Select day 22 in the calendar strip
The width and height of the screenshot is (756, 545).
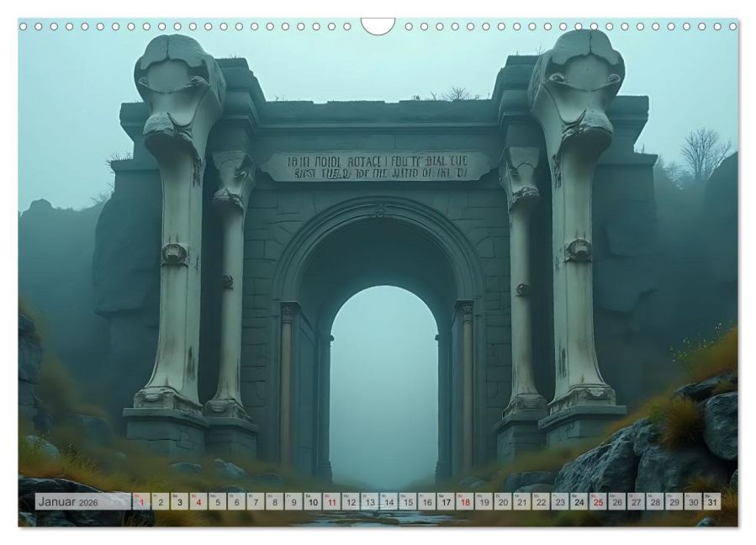542,501
